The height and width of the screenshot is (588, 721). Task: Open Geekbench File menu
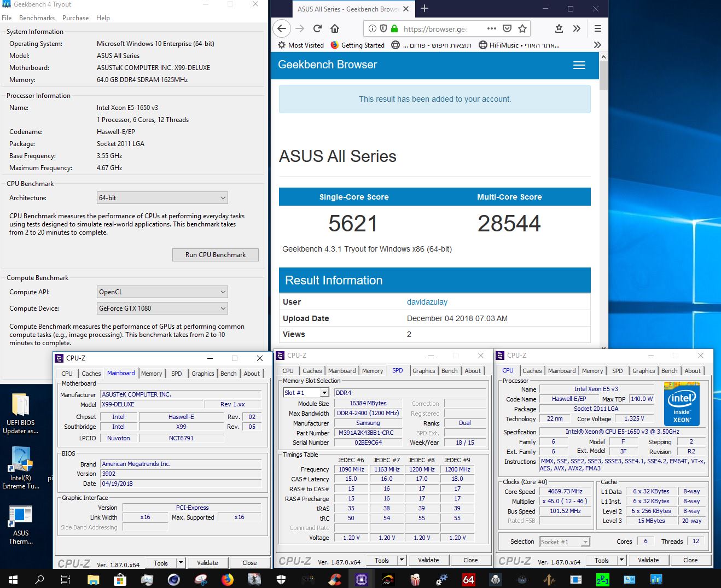[7, 18]
